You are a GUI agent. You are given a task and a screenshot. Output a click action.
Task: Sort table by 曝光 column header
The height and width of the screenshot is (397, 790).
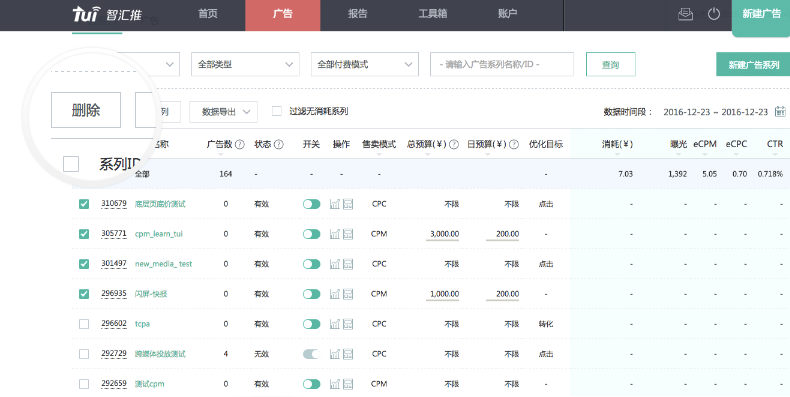pos(678,145)
